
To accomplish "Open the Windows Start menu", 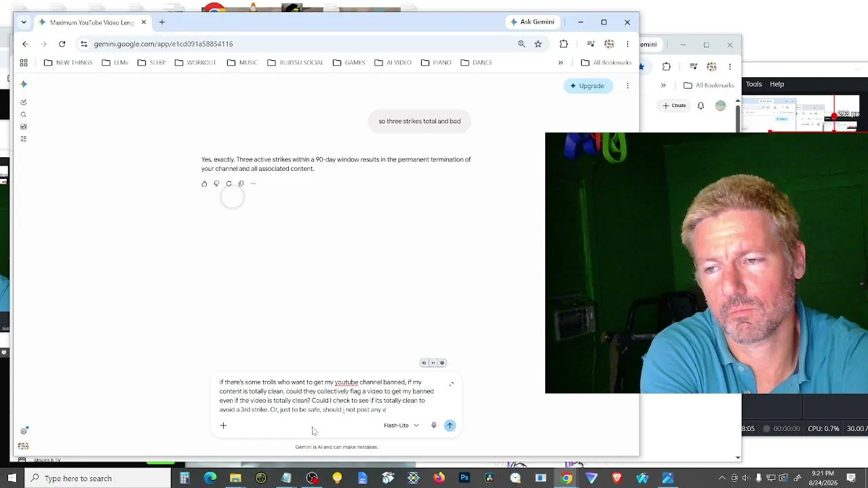I will (12, 479).
